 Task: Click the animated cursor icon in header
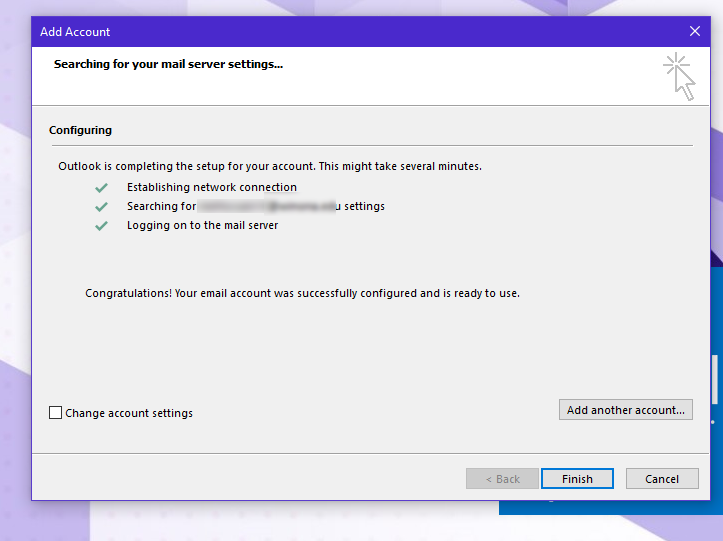coord(680,76)
